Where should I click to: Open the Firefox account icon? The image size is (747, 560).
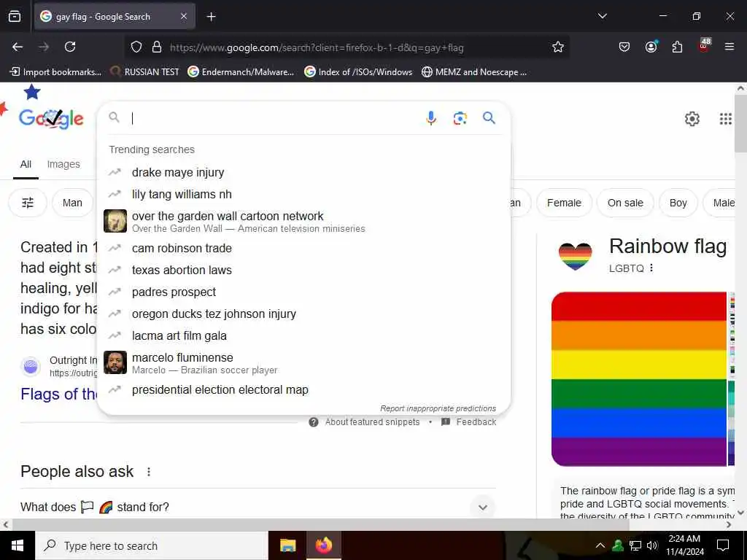[651, 47]
